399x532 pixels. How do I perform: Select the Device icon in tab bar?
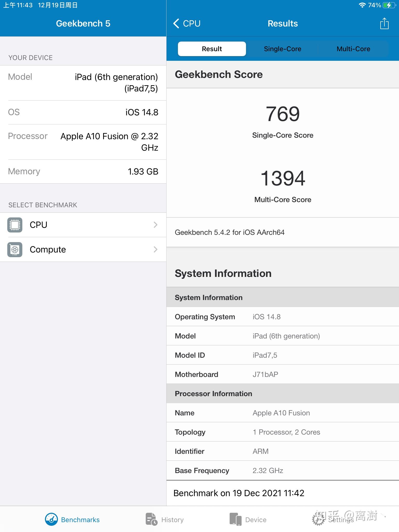(x=235, y=519)
